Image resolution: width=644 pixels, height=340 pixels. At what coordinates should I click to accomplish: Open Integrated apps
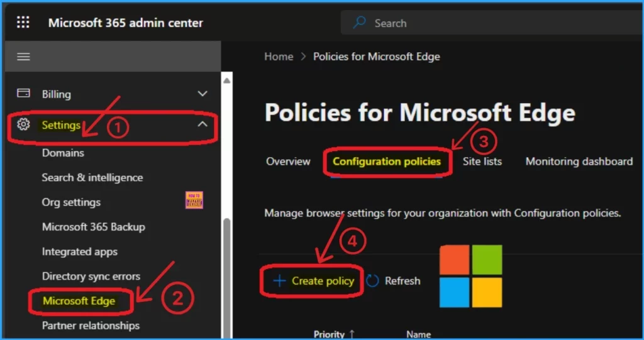coord(80,251)
